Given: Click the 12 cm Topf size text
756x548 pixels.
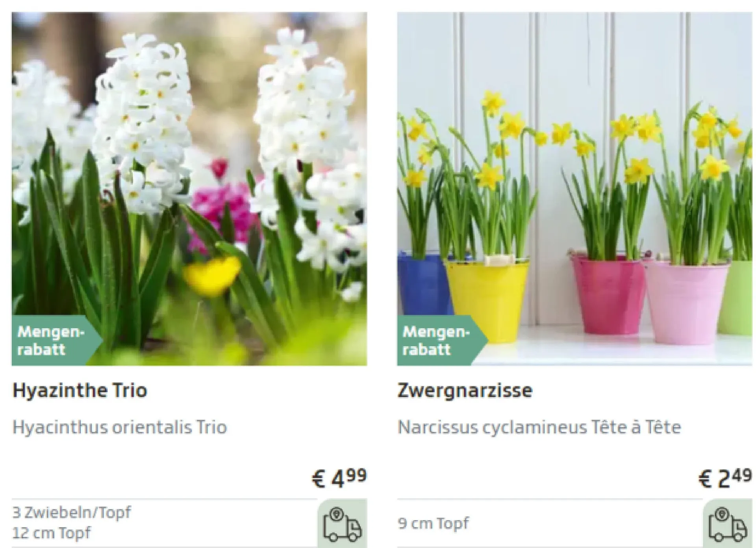Looking at the screenshot, I should pos(52,533).
